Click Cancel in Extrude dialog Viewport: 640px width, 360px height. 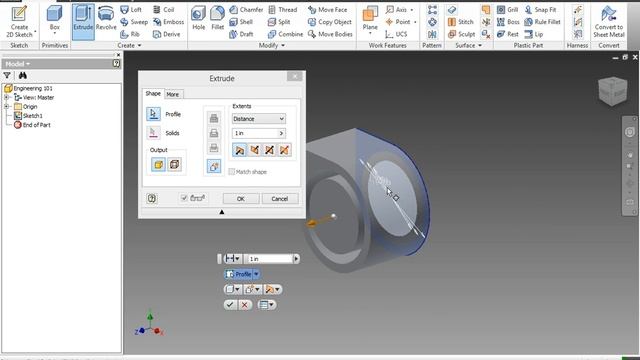click(280, 199)
